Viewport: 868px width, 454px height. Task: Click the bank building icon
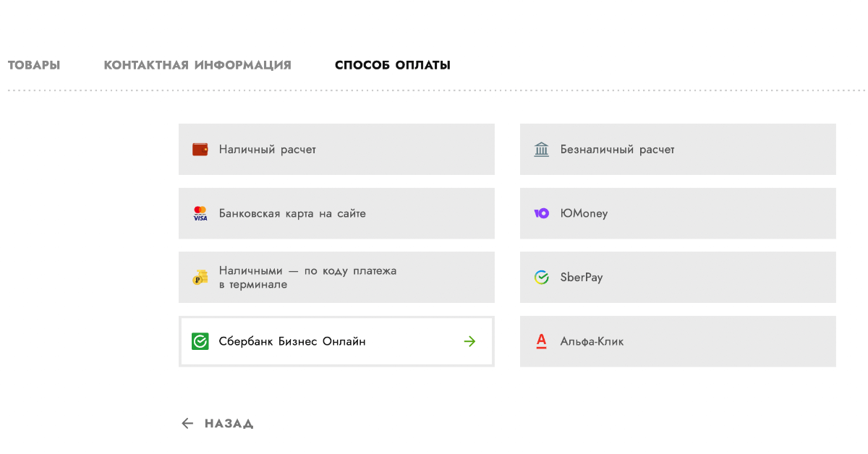click(x=542, y=150)
